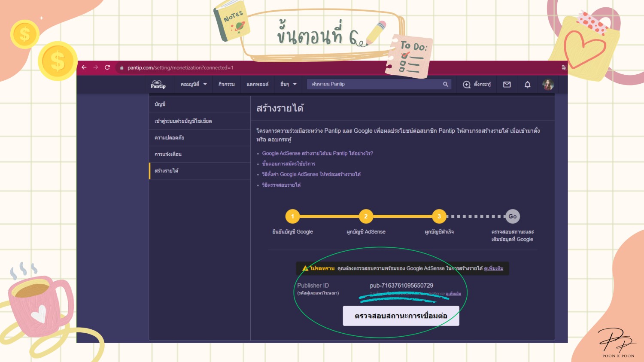The height and width of the screenshot is (362, 644).
Task: Open the Pantip logo home link
Action: pyautogui.click(x=158, y=84)
